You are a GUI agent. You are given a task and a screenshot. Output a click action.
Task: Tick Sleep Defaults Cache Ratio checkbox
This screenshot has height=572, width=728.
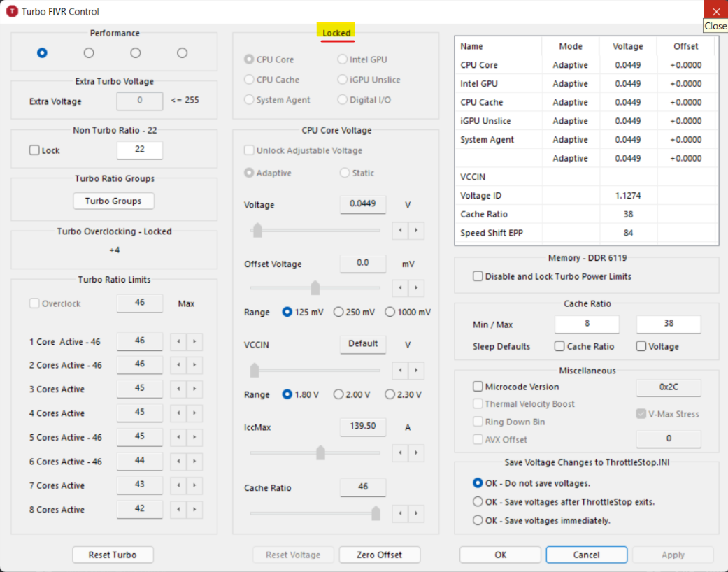coord(559,346)
